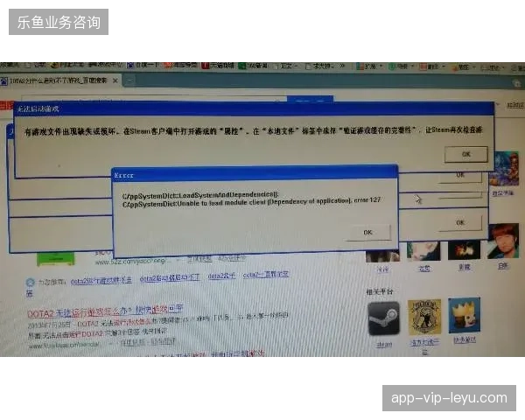
Task: Click the circular 为您推荐 icon
Action: 31,283
